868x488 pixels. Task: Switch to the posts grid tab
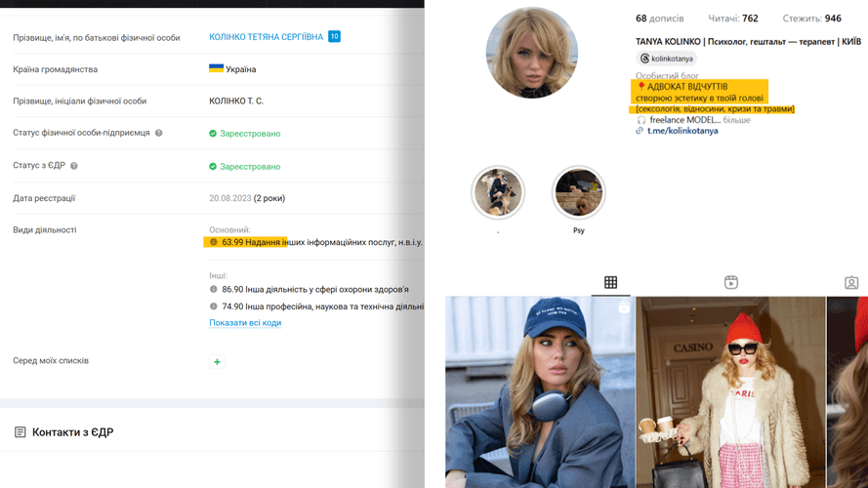[610, 283]
